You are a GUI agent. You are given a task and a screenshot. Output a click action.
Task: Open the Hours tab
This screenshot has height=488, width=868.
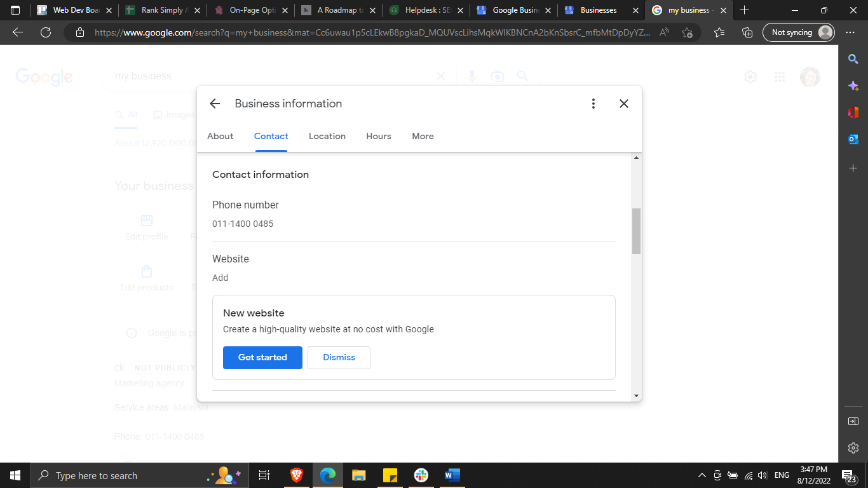point(379,136)
